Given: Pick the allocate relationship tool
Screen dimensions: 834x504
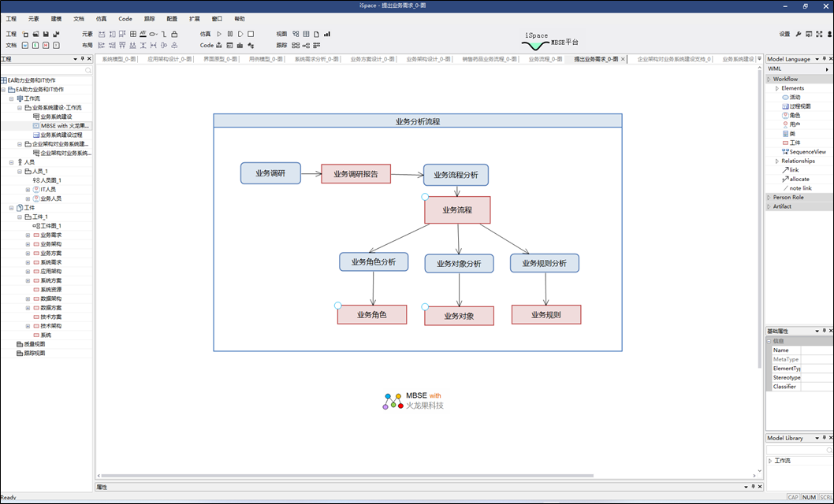Looking at the screenshot, I should click(798, 179).
